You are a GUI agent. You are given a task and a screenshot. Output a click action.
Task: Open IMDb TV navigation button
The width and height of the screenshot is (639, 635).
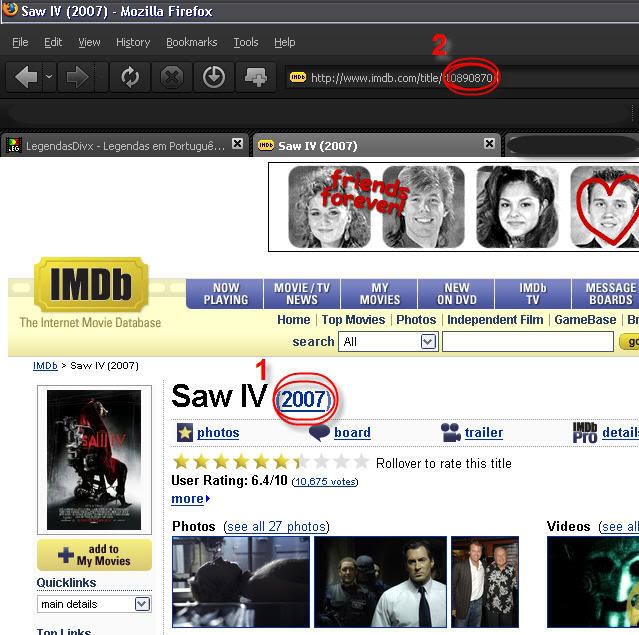pyautogui.click(x=533, y=294)
